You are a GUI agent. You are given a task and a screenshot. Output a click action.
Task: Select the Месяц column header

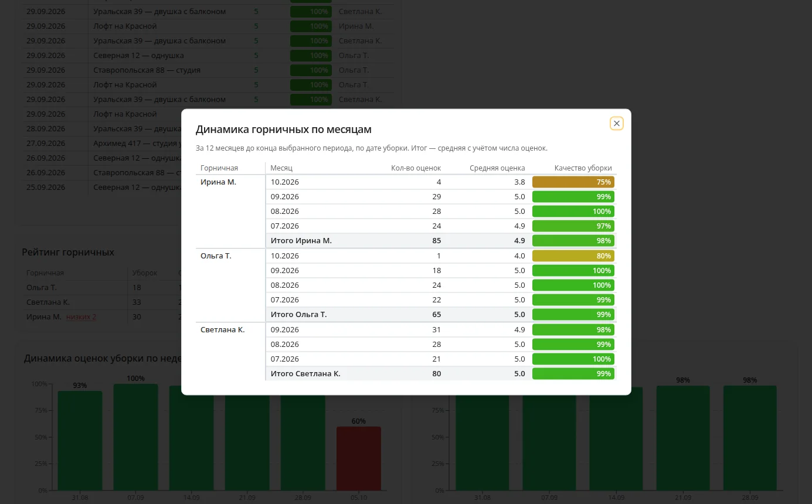[281, 168]
